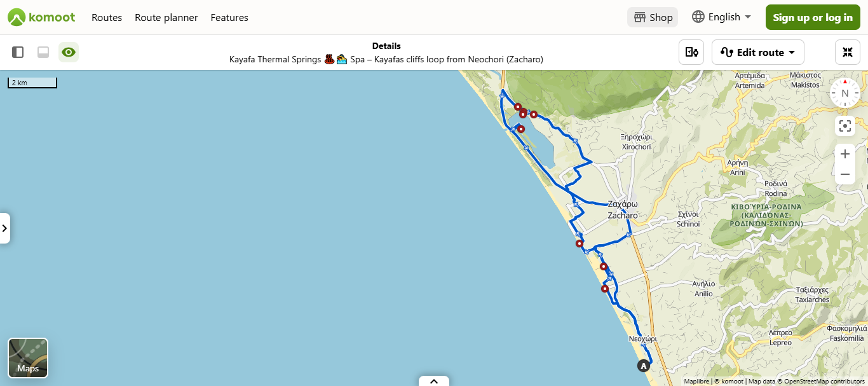Viewport: 868px width, 386px height.
Task: Open the Route planner menu item
Action: (166, 17)
